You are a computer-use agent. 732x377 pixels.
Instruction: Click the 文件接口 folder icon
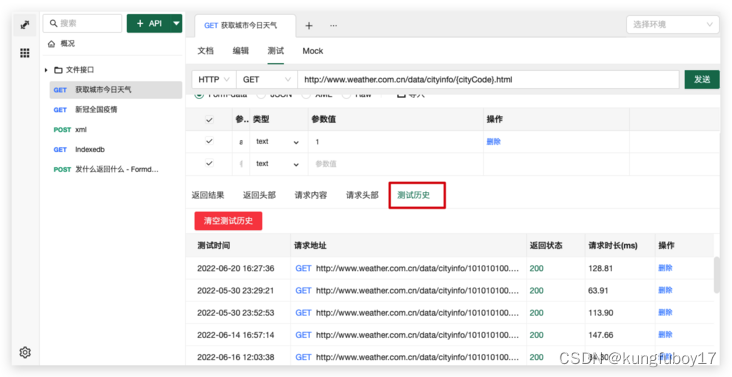click(x=58, y=70)
